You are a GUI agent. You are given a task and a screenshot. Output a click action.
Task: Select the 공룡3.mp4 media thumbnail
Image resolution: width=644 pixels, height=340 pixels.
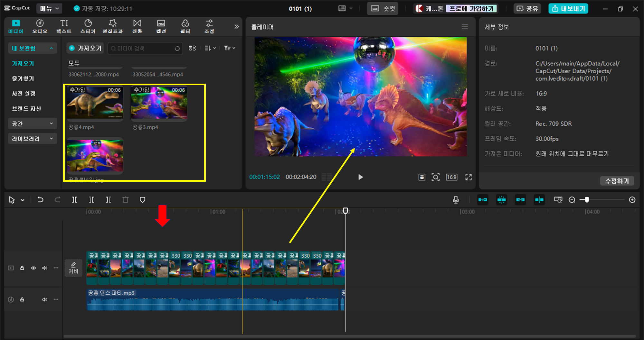[x=159, y=104]
